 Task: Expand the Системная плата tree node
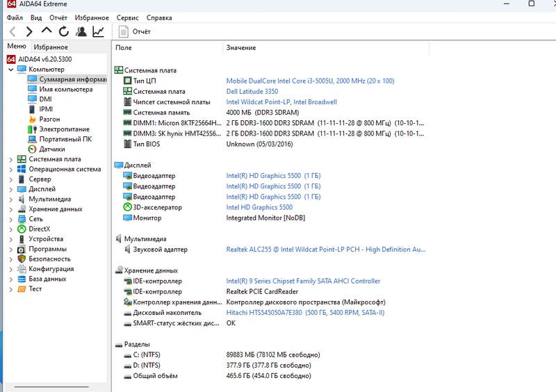(x=10, y=159)
